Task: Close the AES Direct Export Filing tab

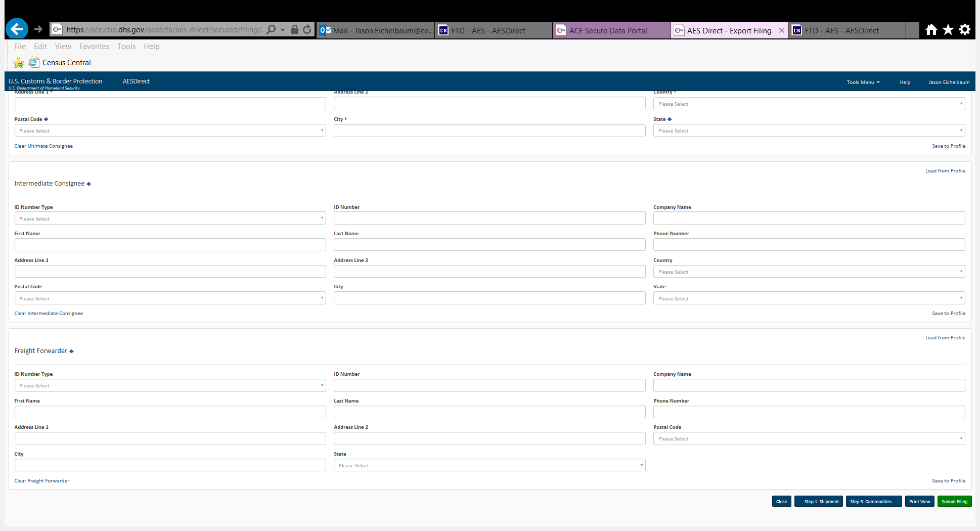Action: point(781,30)
